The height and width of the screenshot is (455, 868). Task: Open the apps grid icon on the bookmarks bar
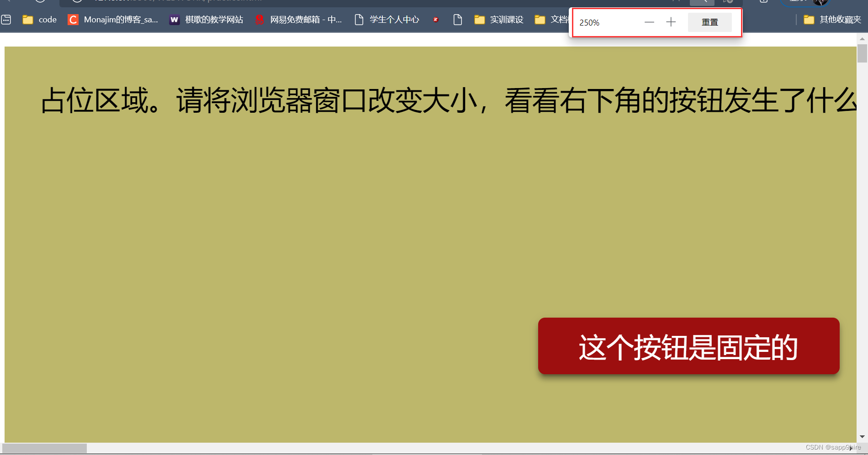click(x=6, y=19)
